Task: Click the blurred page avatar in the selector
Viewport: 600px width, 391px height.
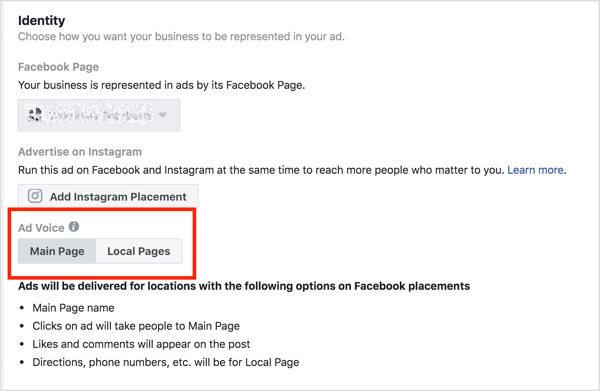Action: coord(35,115)
